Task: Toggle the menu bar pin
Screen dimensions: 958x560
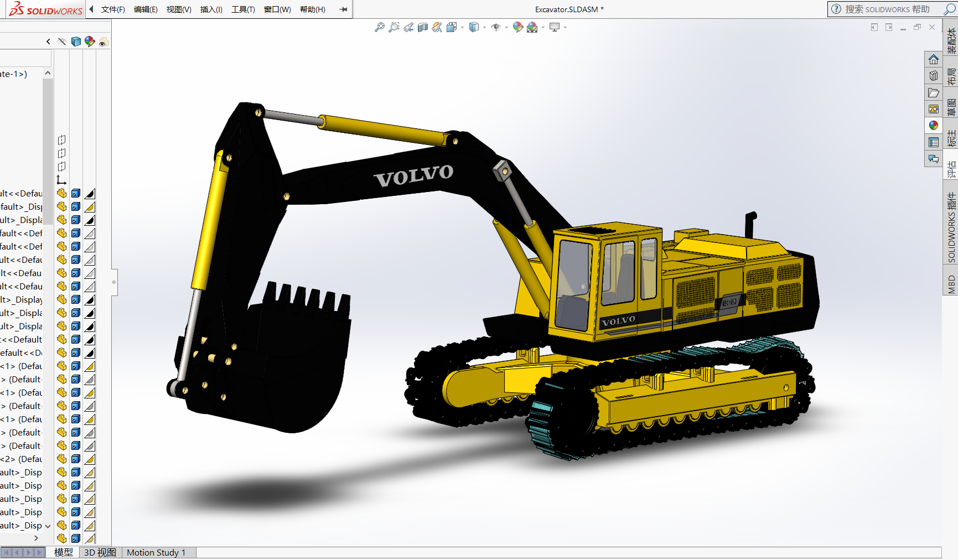Action: pos(344,9)
